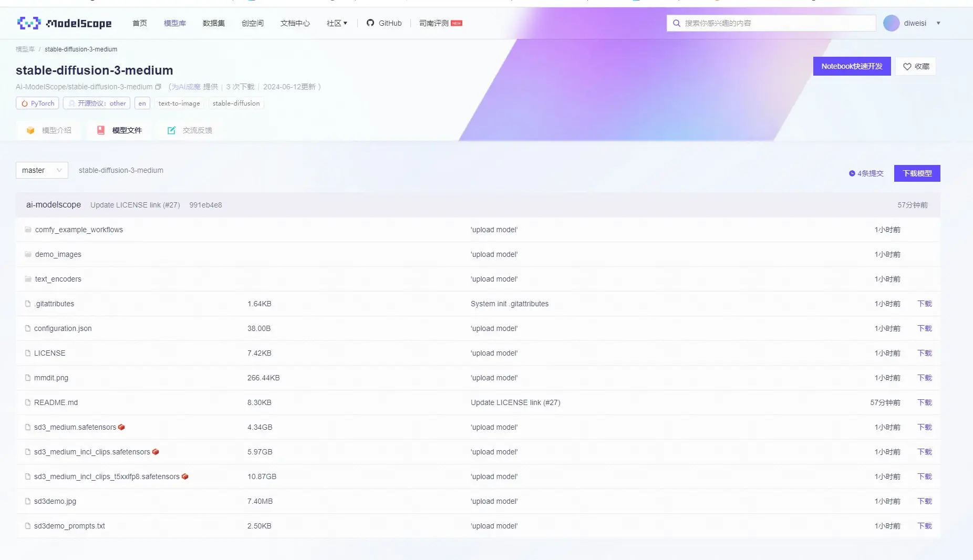Open 模型库 in top navigation
Viewport: 973px width, 560px height.
tap(175, 23)
